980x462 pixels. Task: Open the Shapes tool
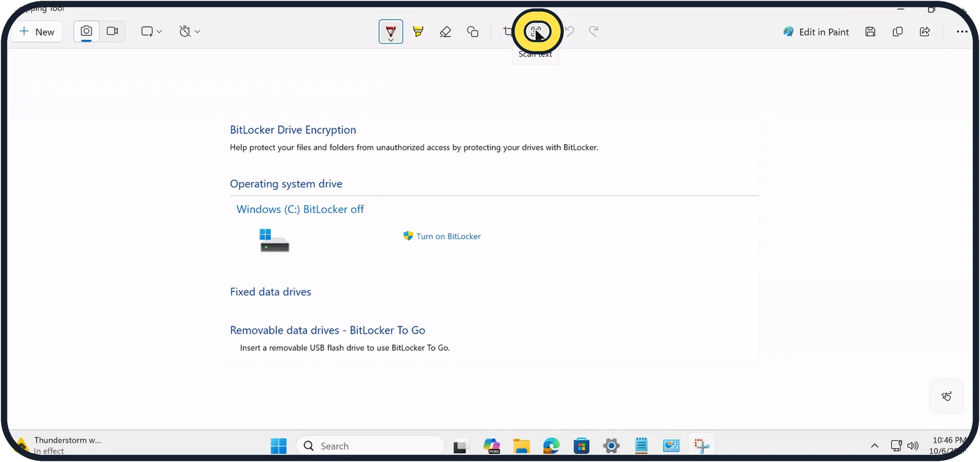pyautogui.click(x=473, y=31)
